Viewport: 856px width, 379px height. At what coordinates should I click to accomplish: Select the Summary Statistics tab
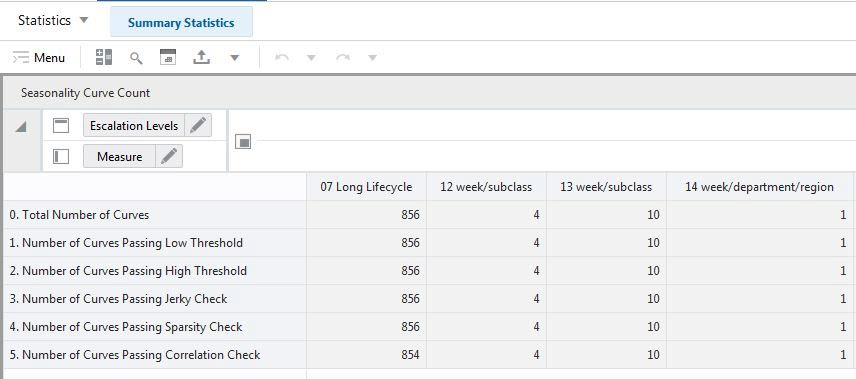click(181, 22)
